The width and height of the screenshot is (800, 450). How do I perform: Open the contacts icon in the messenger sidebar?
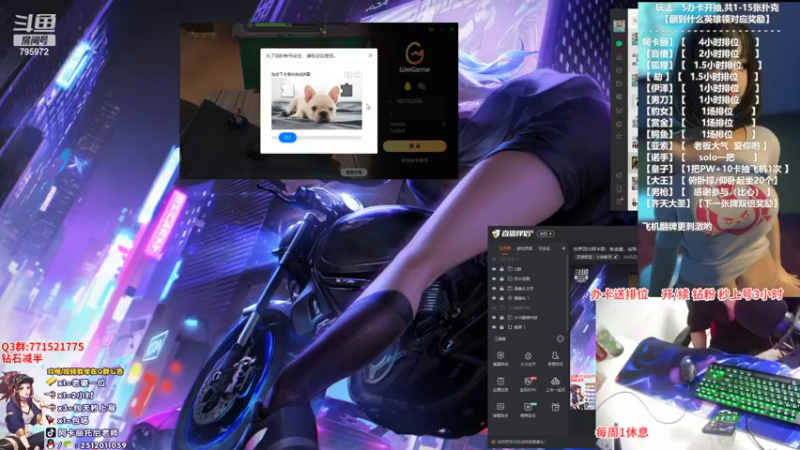[619, 58]
